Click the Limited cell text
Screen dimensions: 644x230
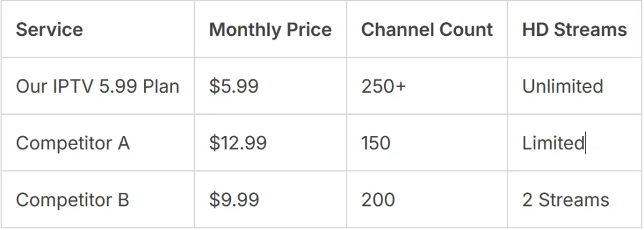553,143
